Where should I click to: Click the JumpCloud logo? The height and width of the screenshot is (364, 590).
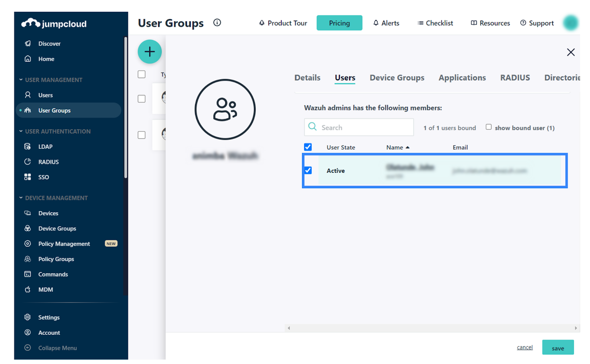tap(54, 24)
